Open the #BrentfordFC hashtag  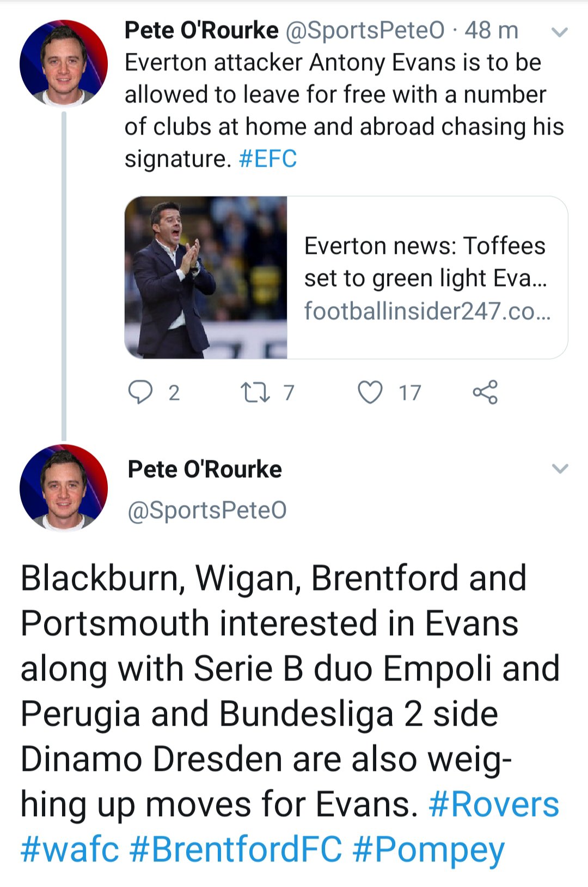[236, 849]
